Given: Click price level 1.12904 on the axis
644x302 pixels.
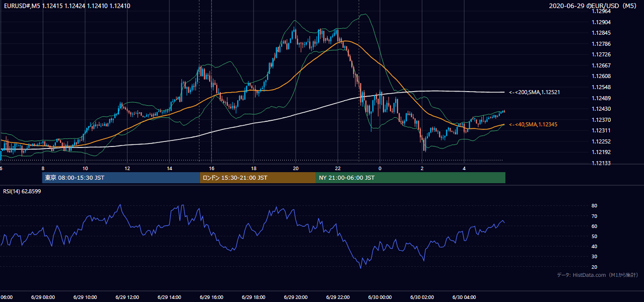Looking at the screenshot, I should pyautogui.click(x=601, y=22).
